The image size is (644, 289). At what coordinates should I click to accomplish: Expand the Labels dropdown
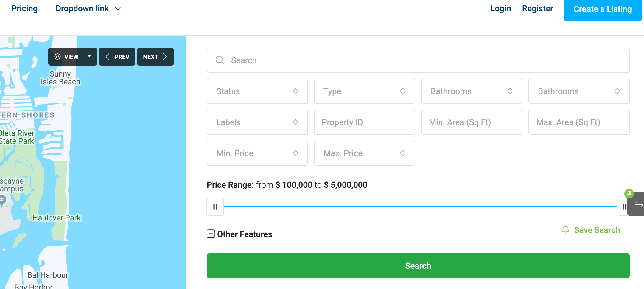point(257,122)
